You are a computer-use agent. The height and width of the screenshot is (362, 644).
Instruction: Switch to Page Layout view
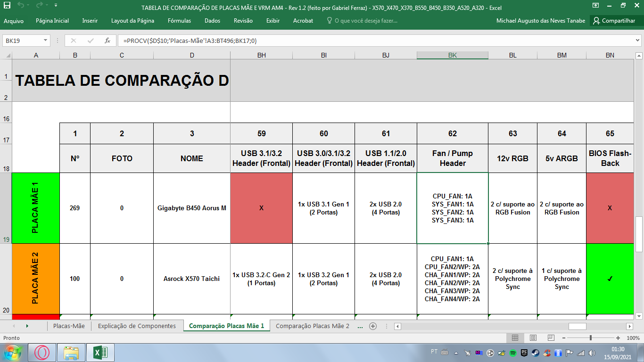point(533,338)
